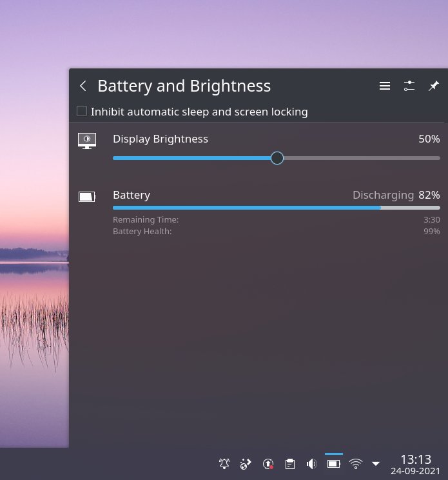Go back using the left chevron arrow
Screen dimensions: 448x480
[83, 86]
